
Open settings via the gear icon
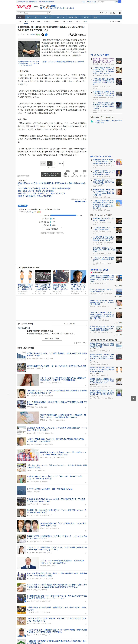(120, 13)
